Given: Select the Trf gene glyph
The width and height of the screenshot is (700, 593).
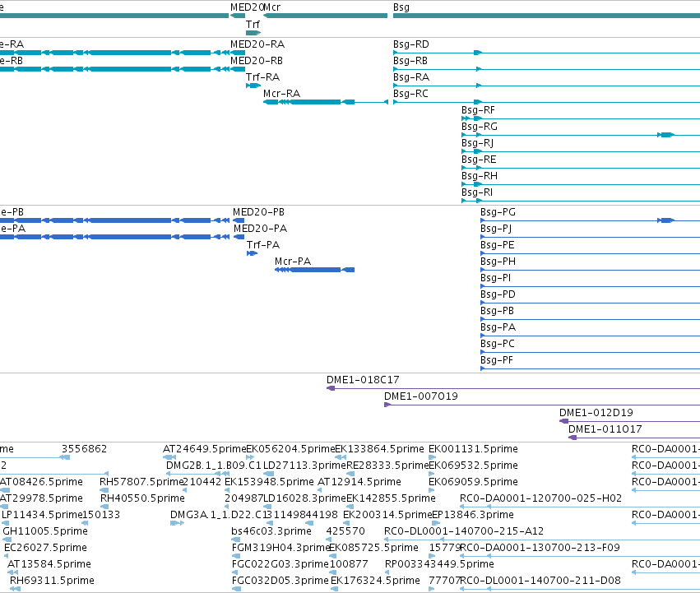Looking at the screenshot, I should click(x=253, y=33).
